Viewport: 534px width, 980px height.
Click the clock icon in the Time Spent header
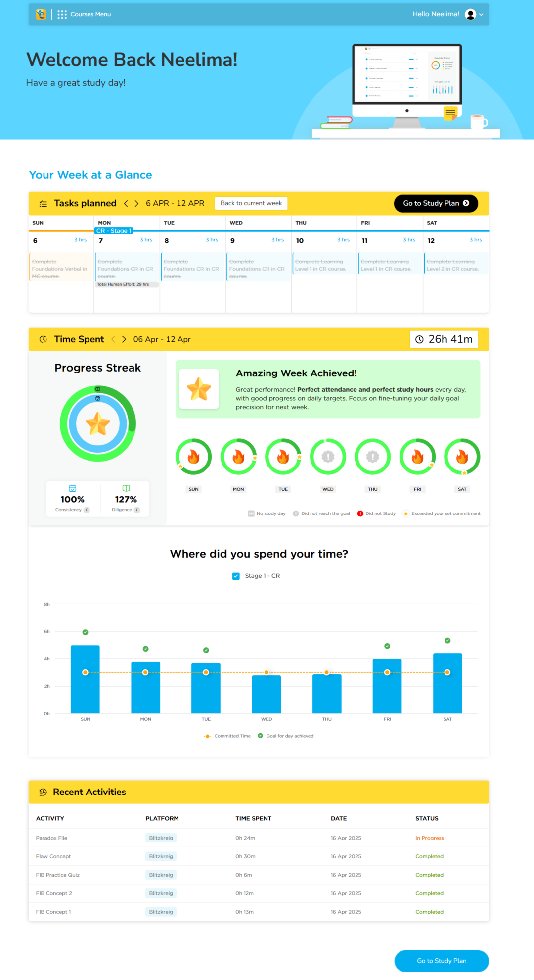(43, 339)
